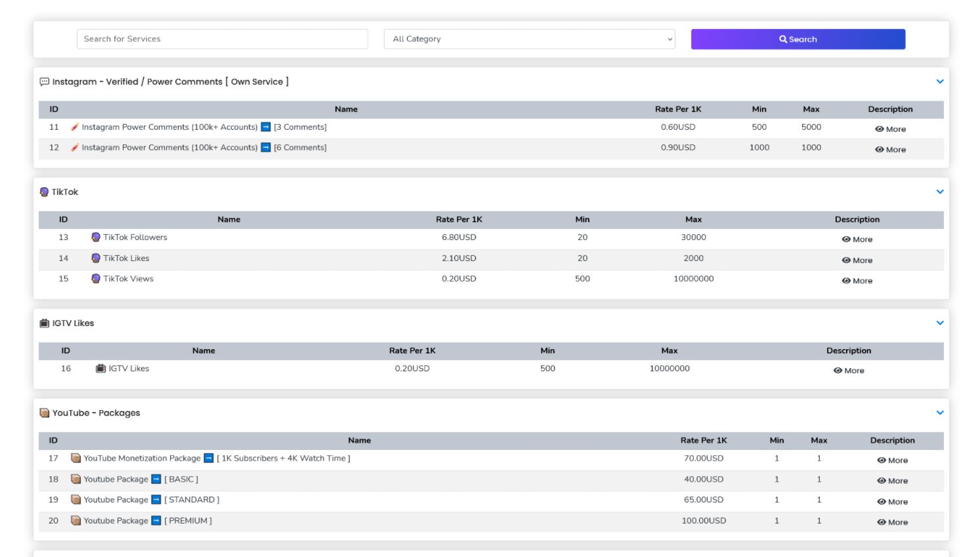Click the 40.00USD rate for BASIC package
This screenshot has height=557, width=980.
tap(704, 480)
